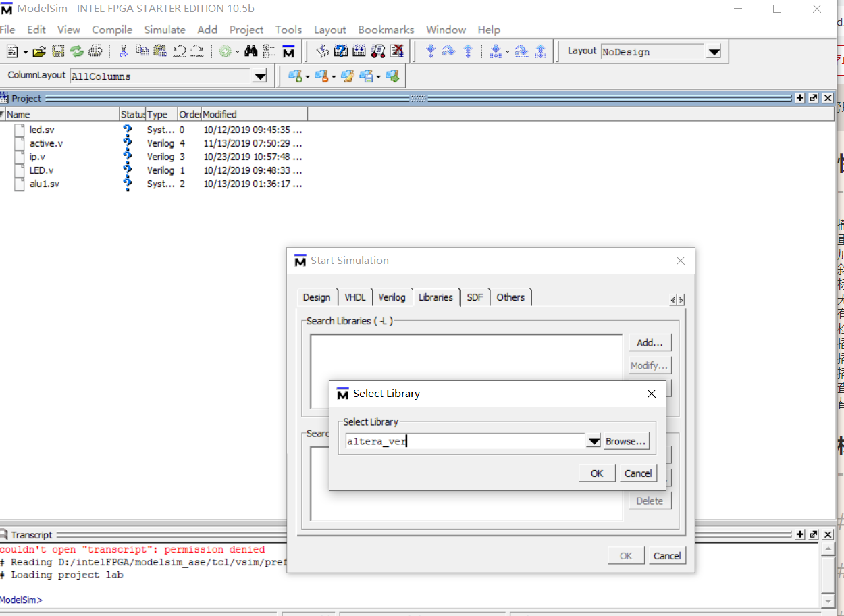Select the alu1.sv file
The image size is (844, 616).
45,184
